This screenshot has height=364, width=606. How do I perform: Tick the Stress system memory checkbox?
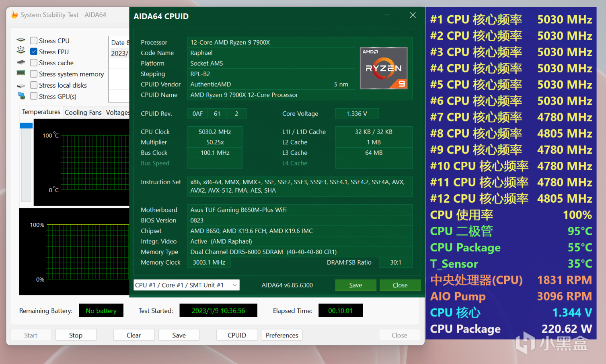pos(34,74)
